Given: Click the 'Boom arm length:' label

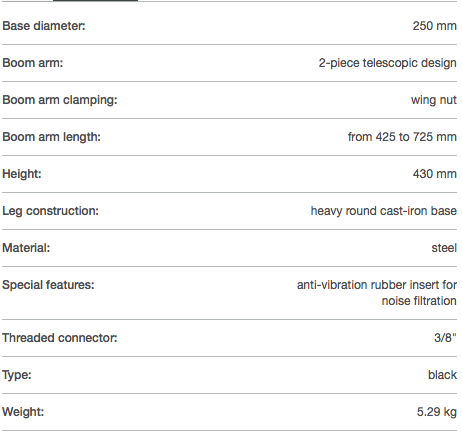Looking at the screenshot, I should point(51,137).
